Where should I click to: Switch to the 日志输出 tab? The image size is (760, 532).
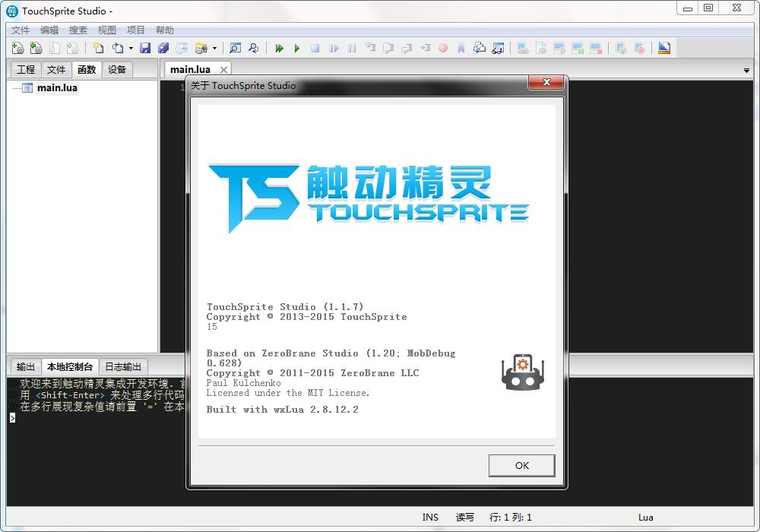click(123, 367)
